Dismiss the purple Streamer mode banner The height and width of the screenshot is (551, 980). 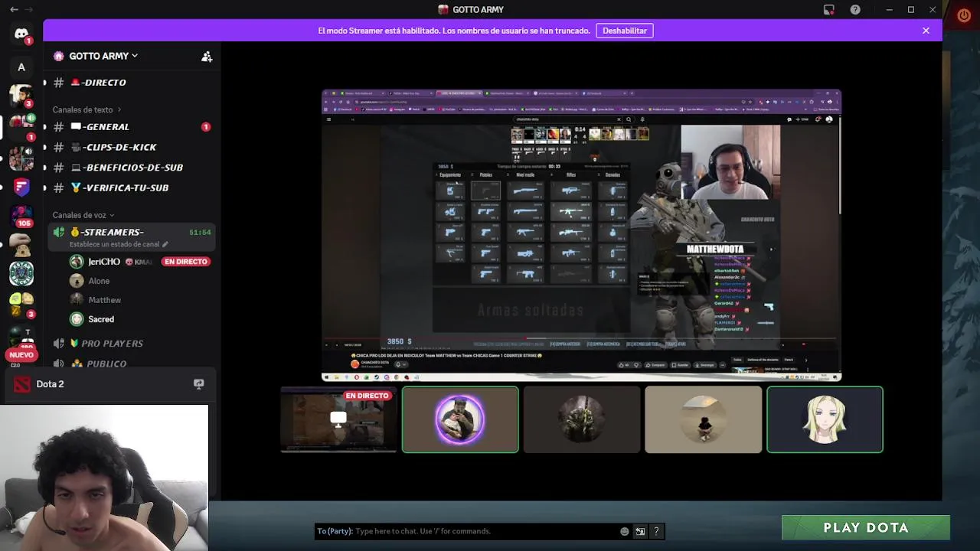[926, 31]
